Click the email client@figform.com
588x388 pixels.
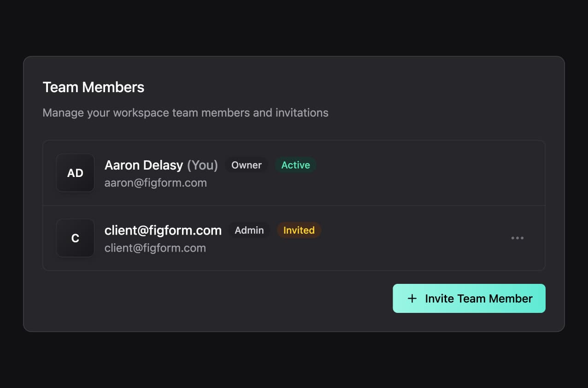(155, 248)
